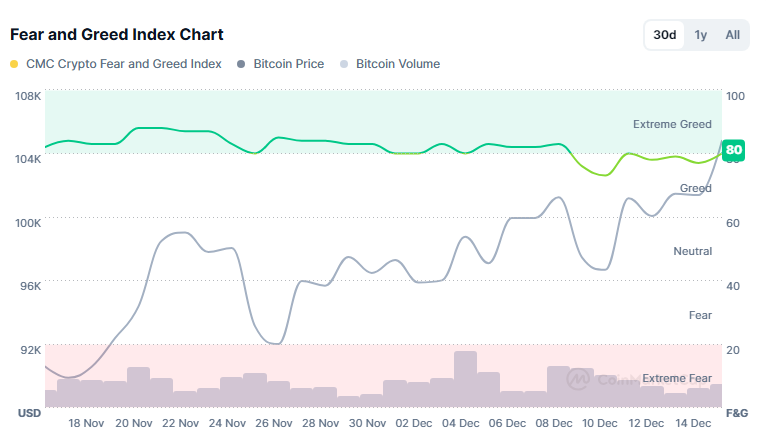This screenshot has width=766, height=441.
Task: Click the yellow Fear and Greed legend dot
Action: pyautogui.click(x=14, y=64)
